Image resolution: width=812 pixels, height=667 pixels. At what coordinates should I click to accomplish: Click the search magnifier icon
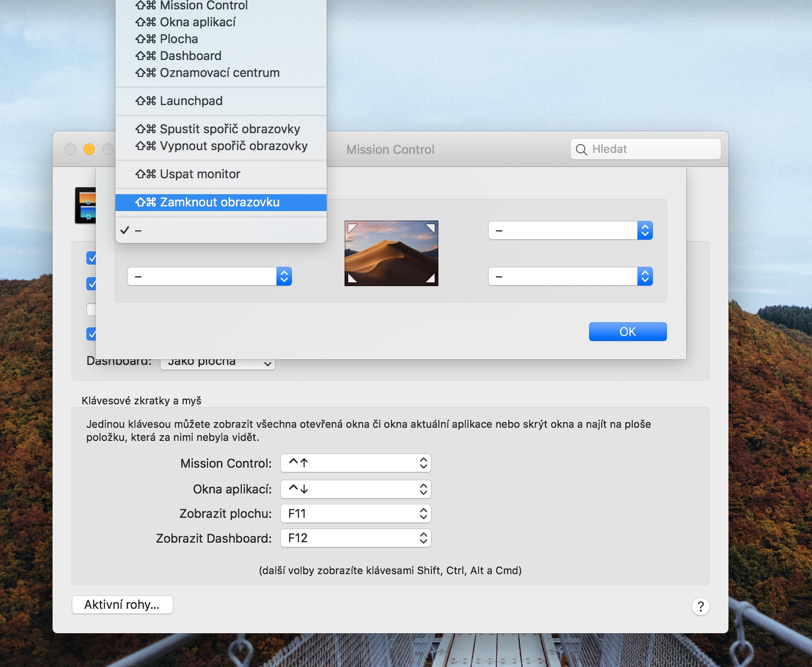click(x=581, y=150)
